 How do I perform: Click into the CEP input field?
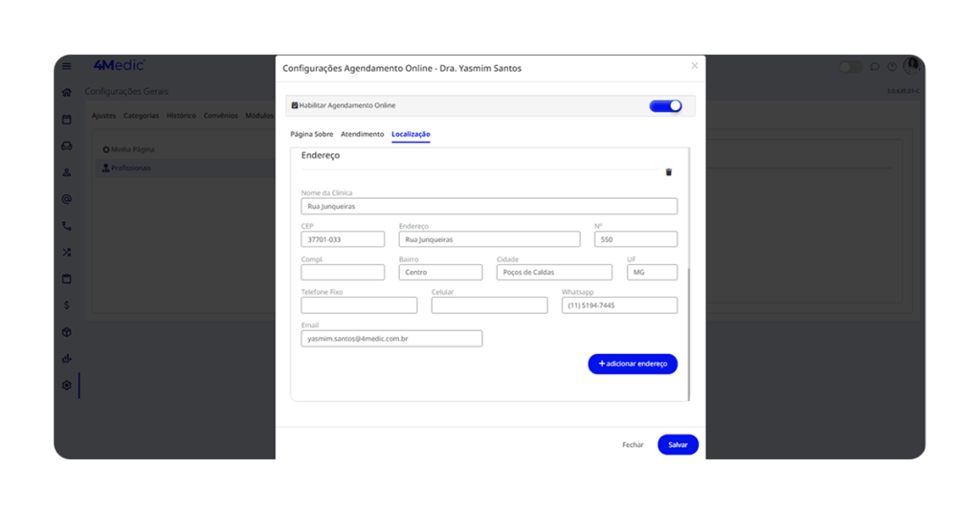pyautogui.click(x=343, y=239)
